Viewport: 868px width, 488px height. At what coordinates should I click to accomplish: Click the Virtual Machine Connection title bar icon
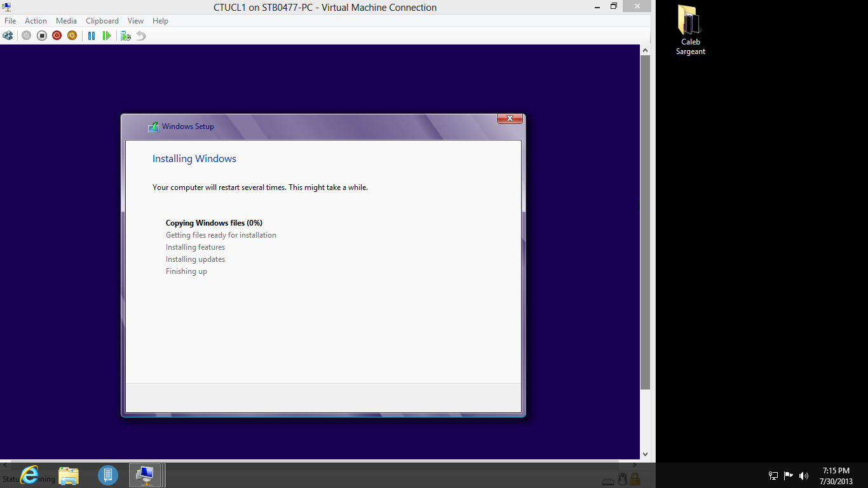tap(7, 7)
